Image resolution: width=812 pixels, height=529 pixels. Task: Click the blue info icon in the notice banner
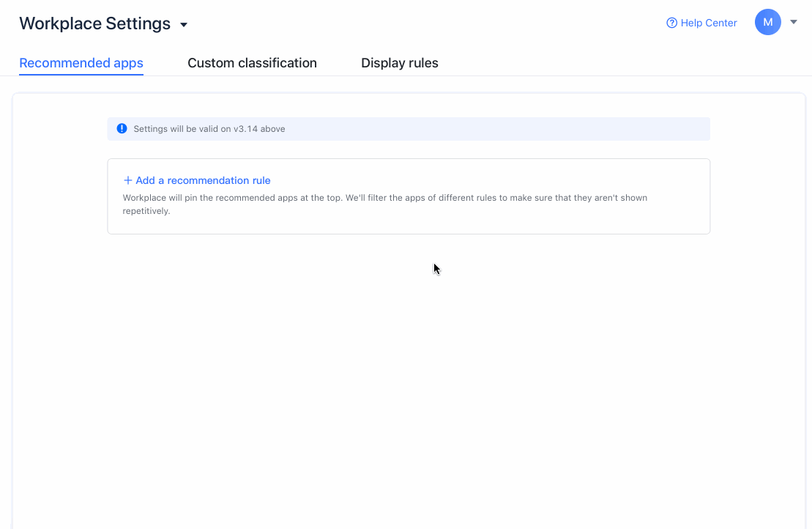122,129
